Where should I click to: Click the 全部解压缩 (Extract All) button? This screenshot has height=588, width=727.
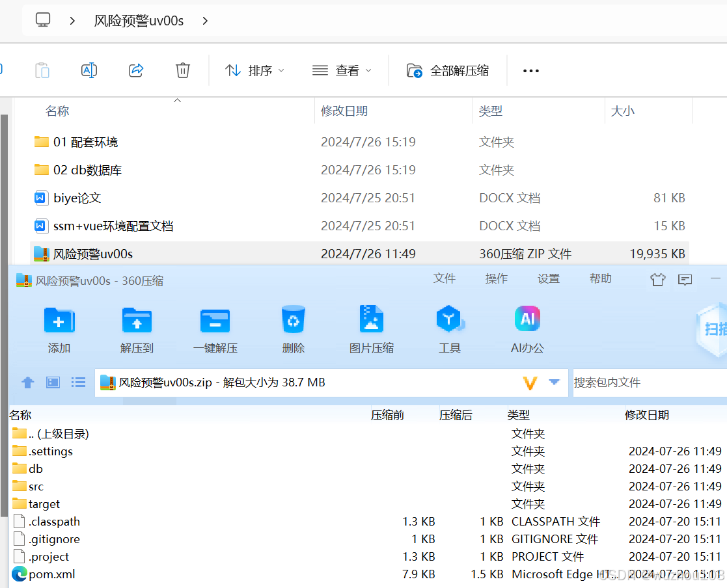click(x=448, y=70)
